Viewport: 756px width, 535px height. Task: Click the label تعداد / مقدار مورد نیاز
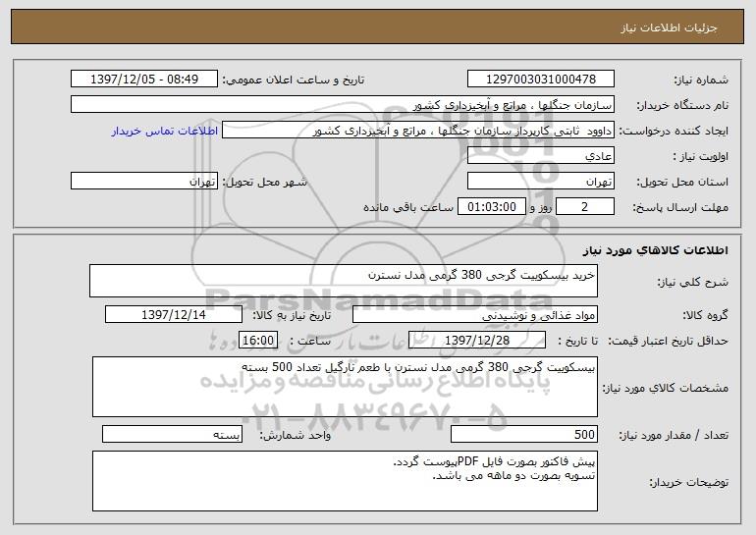tap(674, 435)
